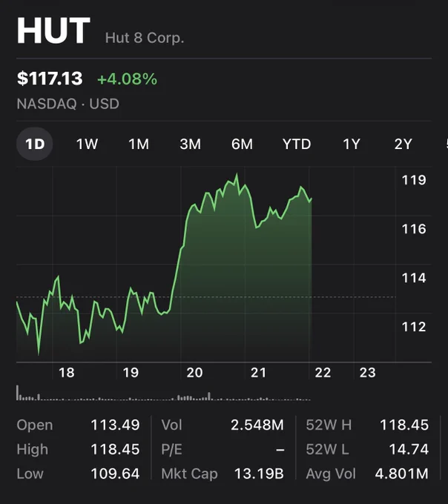Screen dimensions: 448x504
Task: Tap the chart at the 20 time marker
Action: click(194, 373)
